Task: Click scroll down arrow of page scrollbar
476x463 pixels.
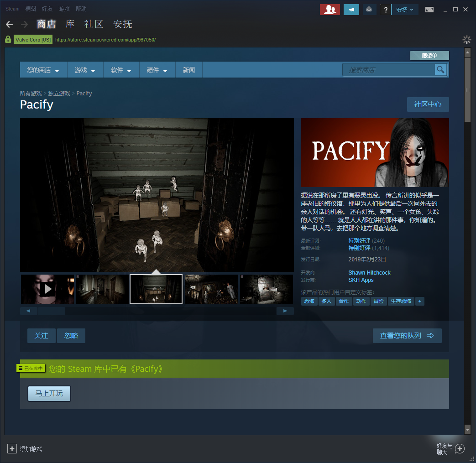Action: (467, 429)
